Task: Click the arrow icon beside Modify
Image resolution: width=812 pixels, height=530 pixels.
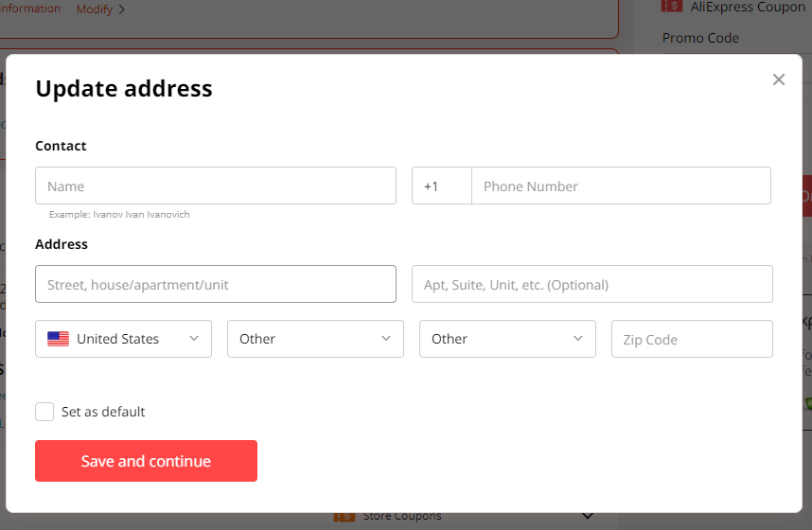Action: [x=122, y=9]
